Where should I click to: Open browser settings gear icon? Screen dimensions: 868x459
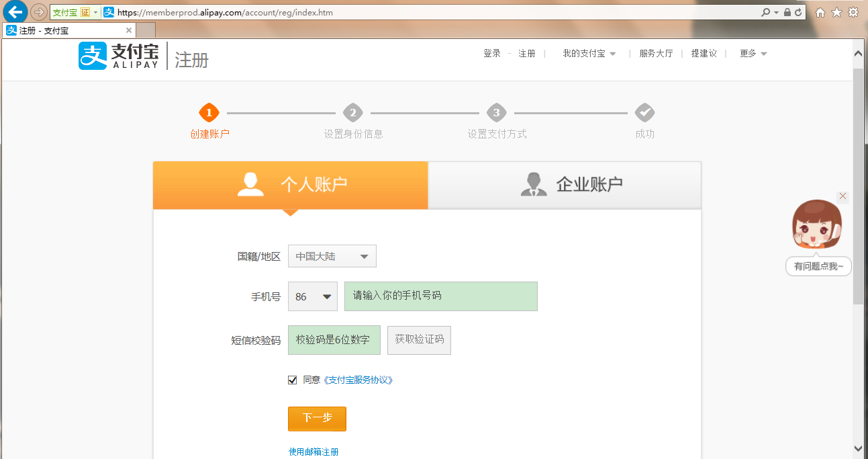[853, 12]
